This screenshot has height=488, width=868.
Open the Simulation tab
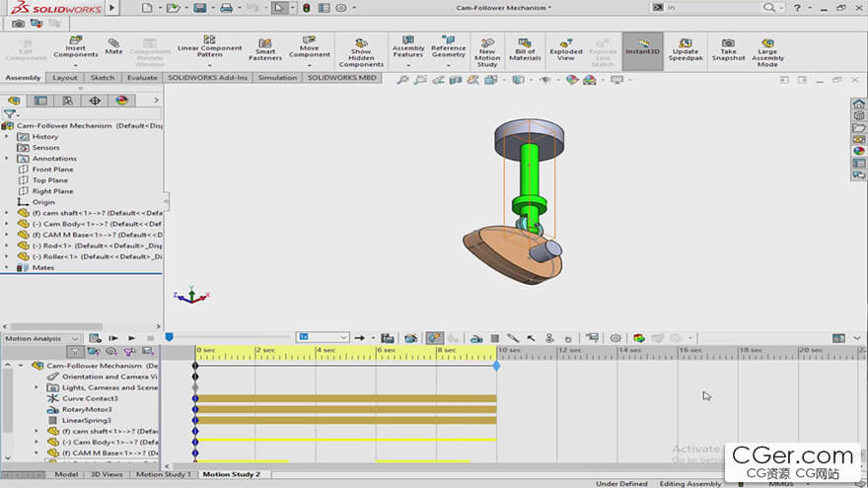coord(277,78)
